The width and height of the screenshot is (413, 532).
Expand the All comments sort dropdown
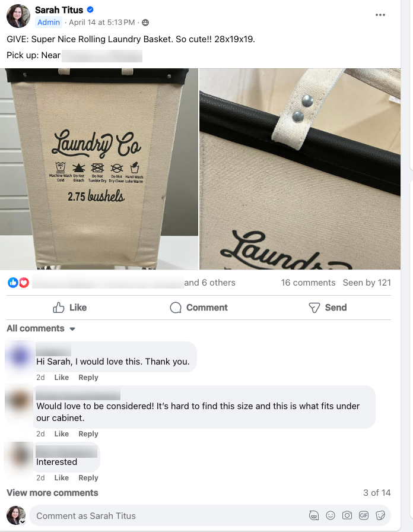[x=41, y=328]
